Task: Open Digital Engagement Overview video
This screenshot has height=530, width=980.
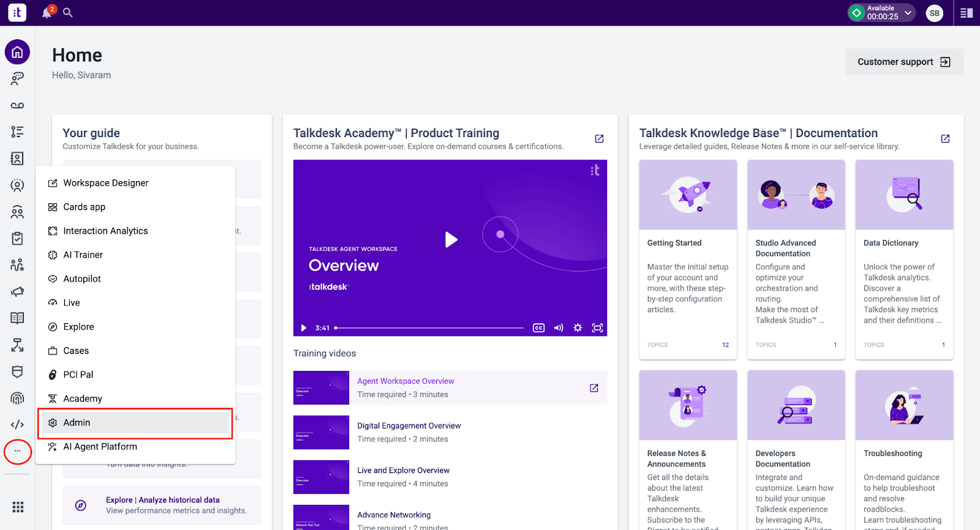Action: coord(409,426)
